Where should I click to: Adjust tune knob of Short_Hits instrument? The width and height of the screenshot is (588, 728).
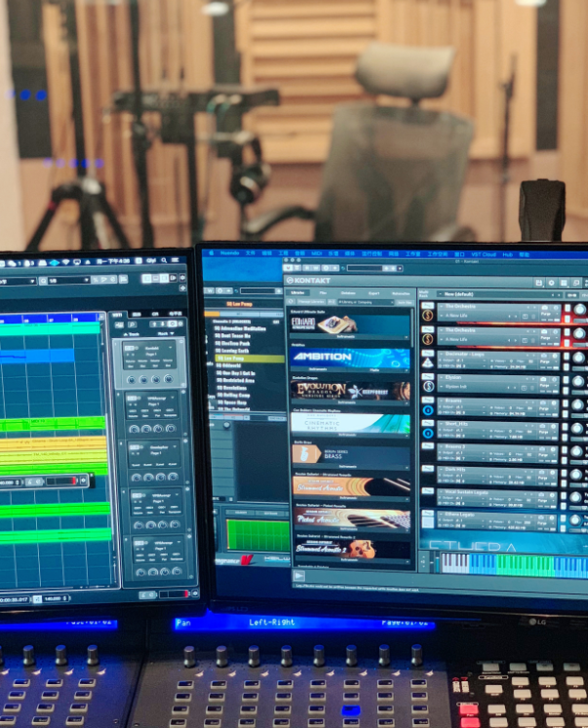point(577,428)
